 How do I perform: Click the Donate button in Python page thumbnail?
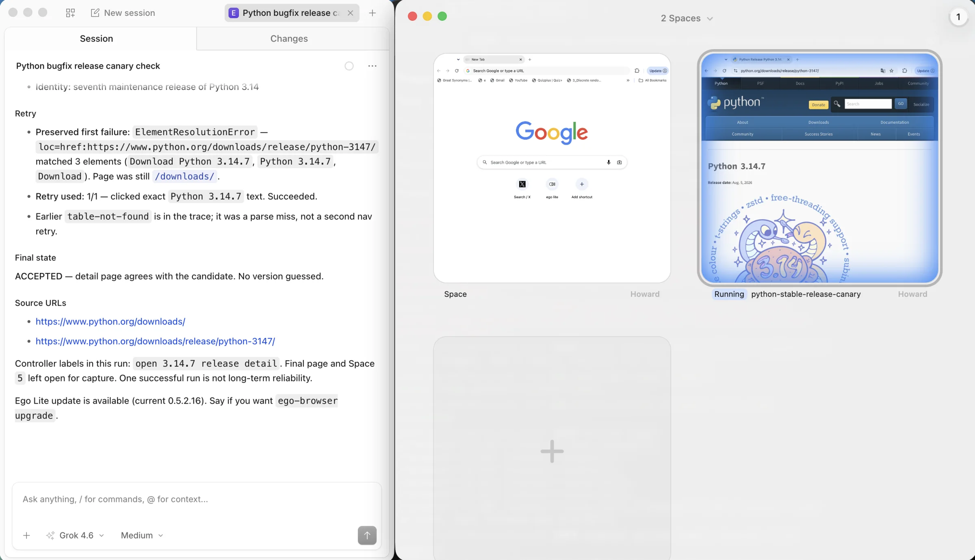pyautogui.click(x=818, y=105)
